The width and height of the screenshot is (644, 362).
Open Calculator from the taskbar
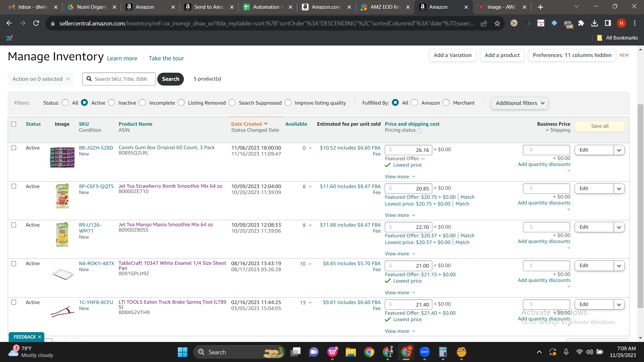tap(443, 352)
